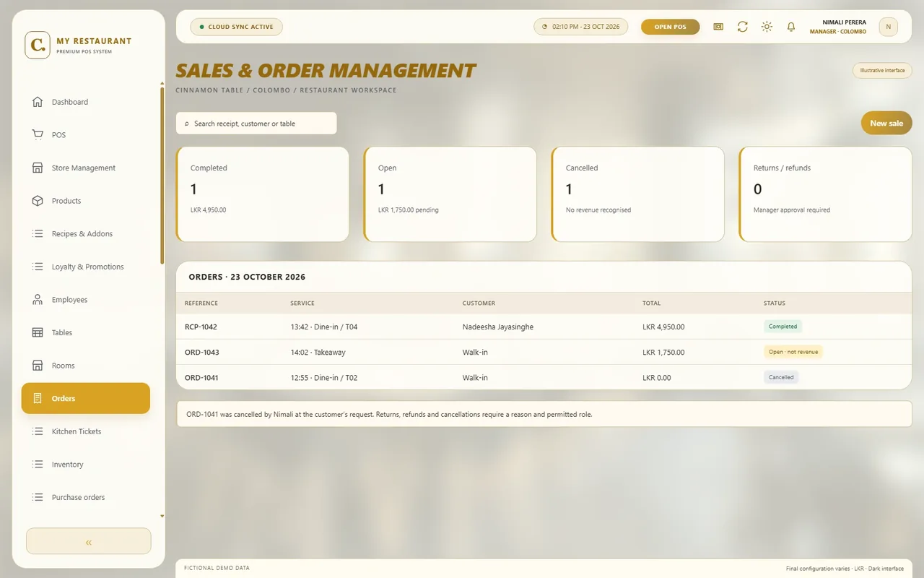The width and height of the screenshot is (924, 578).
Task: Click the Orders receipt icon
Action: tap(38, 399)
